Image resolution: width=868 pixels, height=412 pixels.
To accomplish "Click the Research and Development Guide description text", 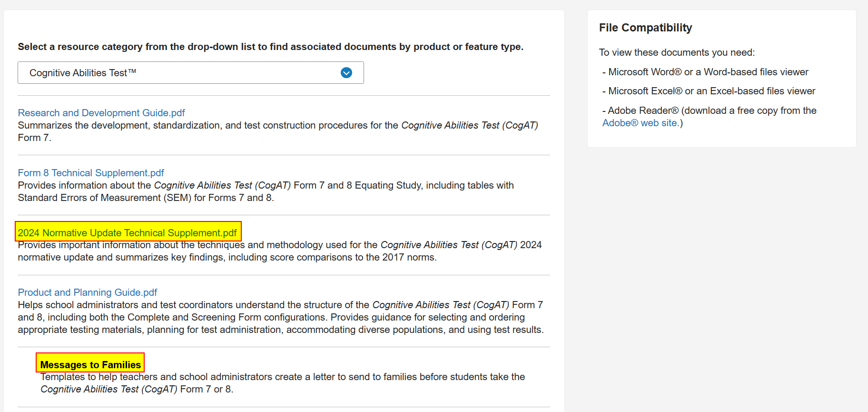I will [x=278, y=131].
